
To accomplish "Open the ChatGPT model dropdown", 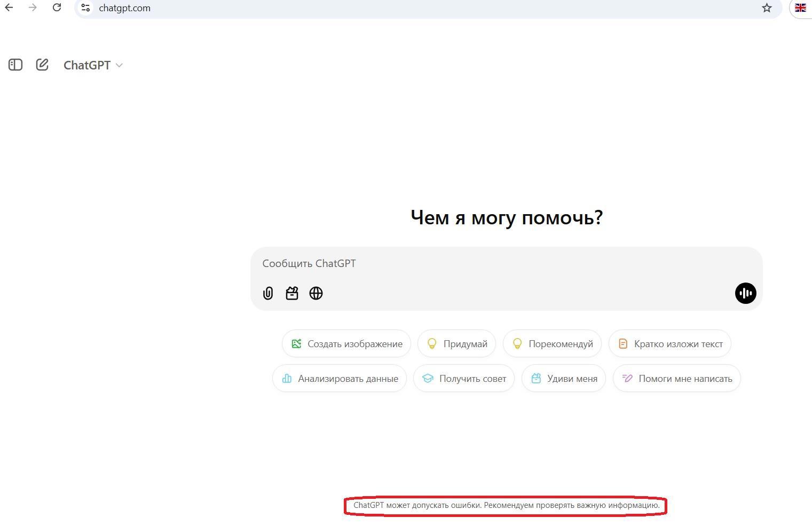I will (x=93, y=65).
